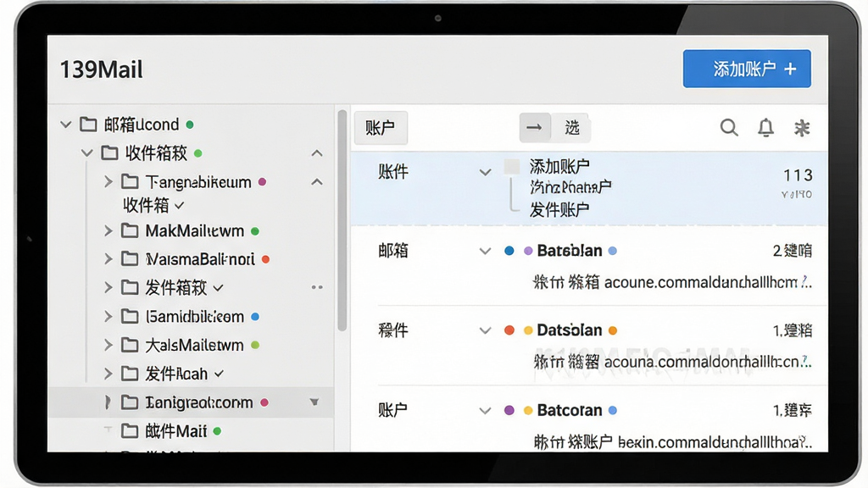Click purple dot before Batcoran

509,410
